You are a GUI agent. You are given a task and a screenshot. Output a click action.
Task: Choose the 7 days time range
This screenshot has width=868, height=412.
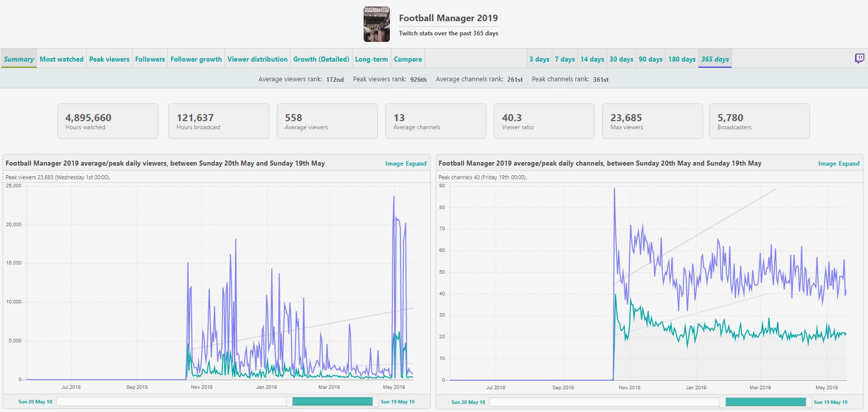[x=565, y=59]
